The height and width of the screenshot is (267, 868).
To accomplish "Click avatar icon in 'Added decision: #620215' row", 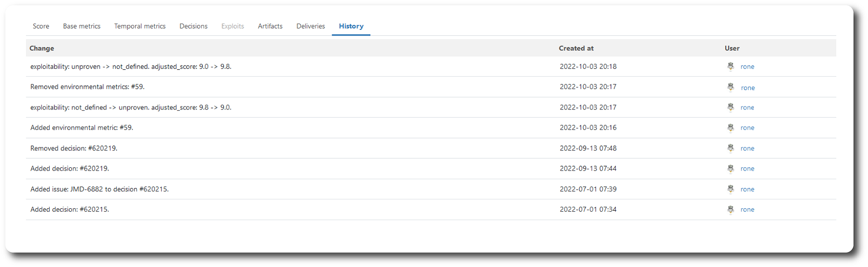I will tap(731, 210).
